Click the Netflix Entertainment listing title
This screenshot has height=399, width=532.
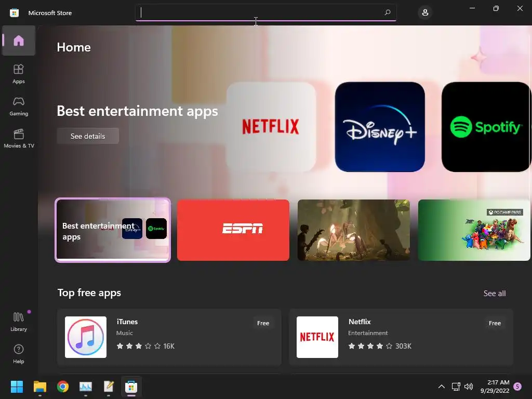[360, 322]
